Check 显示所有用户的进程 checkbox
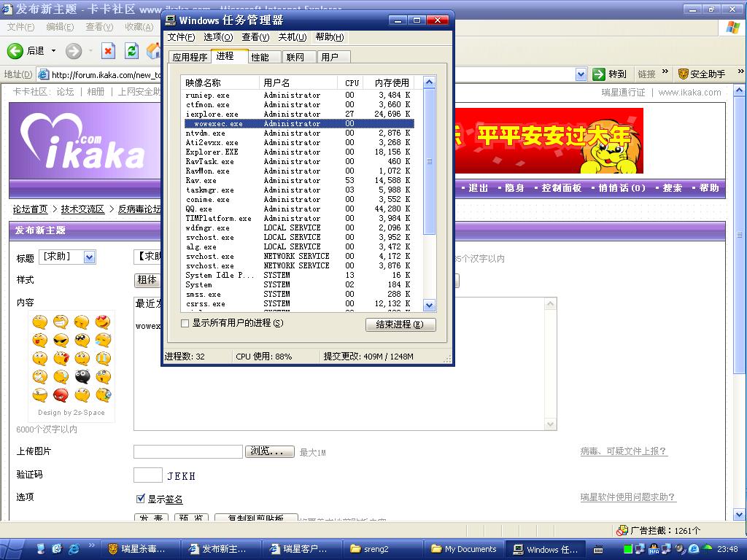The height and width of the screenshot is (560, 747). tap(185, 323)
